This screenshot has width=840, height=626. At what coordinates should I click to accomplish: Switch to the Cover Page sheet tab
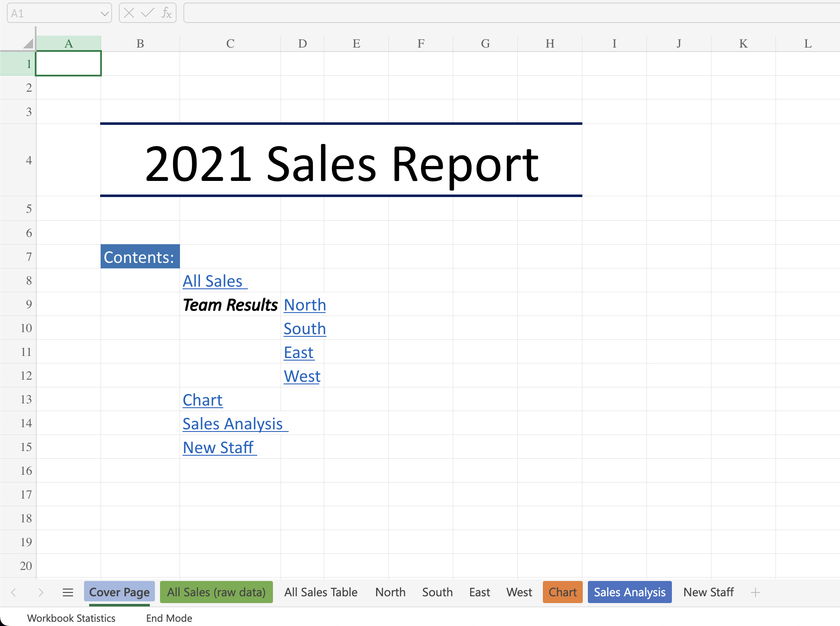click(119, 592)
